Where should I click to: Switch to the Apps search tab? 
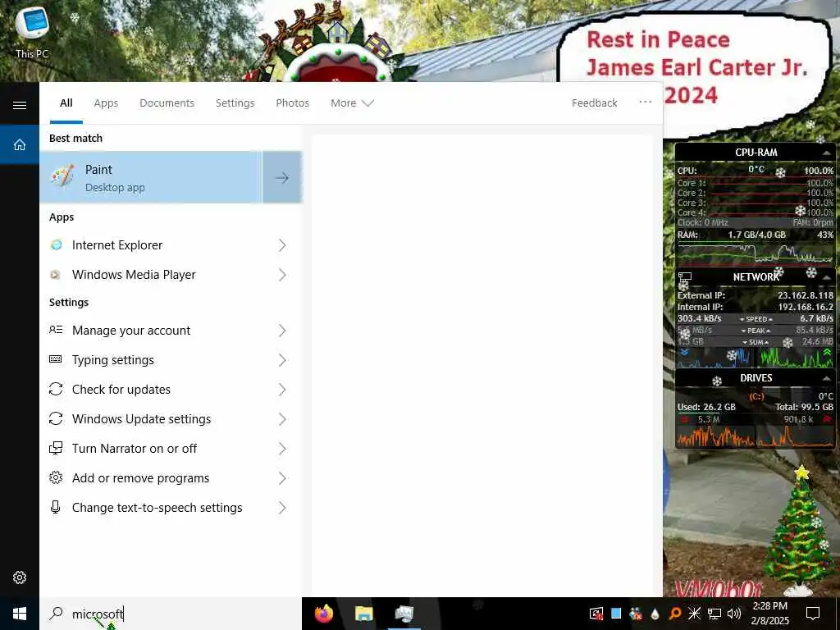[x=106, y=103]
